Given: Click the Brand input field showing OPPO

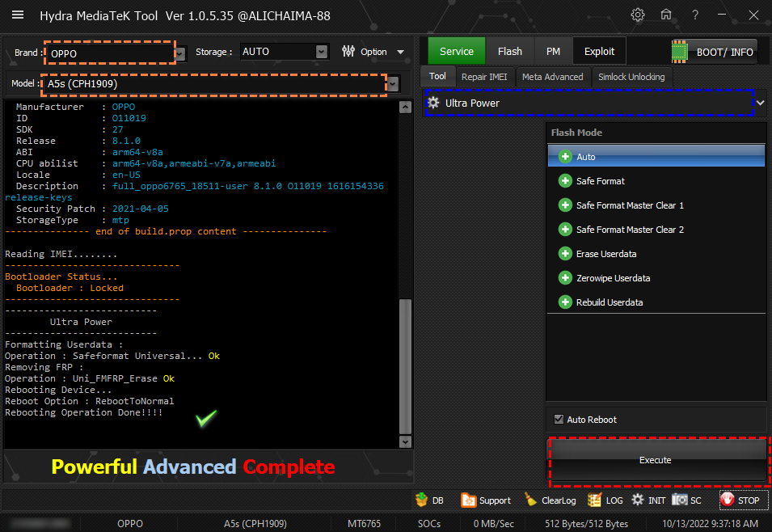Looking at the screenshot, I should pyautogui.click(x=110, y=53).
